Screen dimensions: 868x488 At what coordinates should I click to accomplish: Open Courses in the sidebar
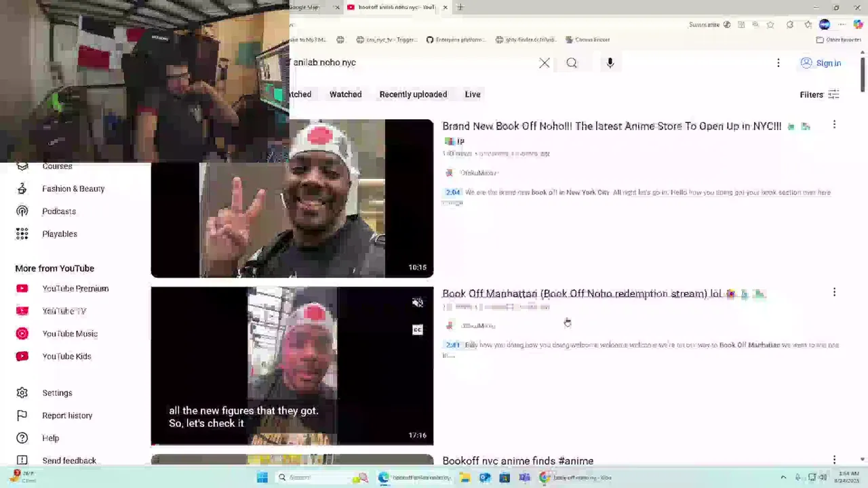[57, 166]
